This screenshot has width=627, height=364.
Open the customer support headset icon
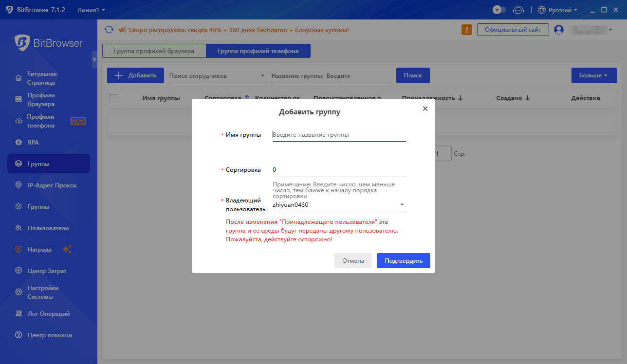point(519,10)
